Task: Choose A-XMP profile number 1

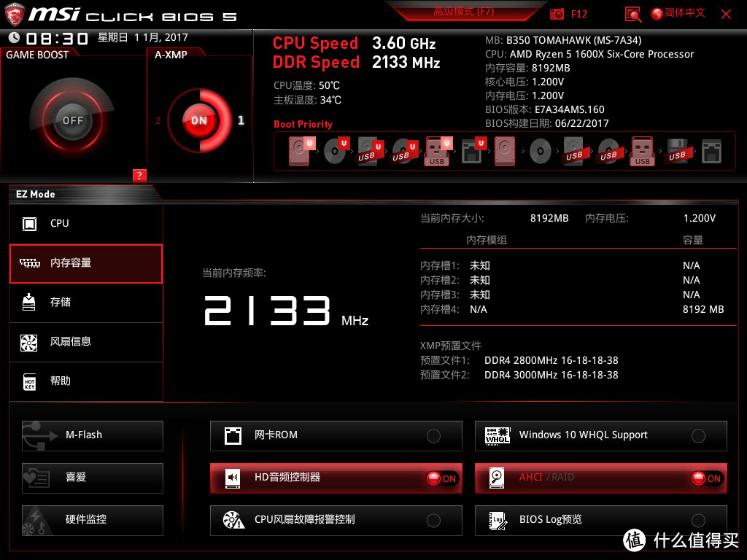Action: (x=241, y=120)
